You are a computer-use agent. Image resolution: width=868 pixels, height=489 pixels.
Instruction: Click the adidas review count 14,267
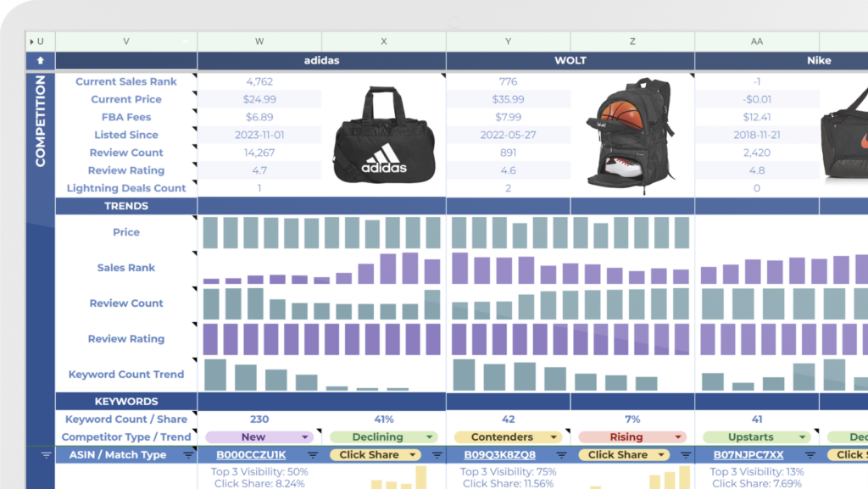[x=259, y=153]
